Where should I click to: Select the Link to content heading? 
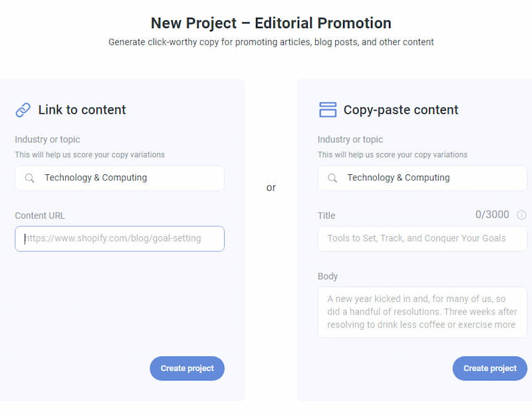point(82,110)
